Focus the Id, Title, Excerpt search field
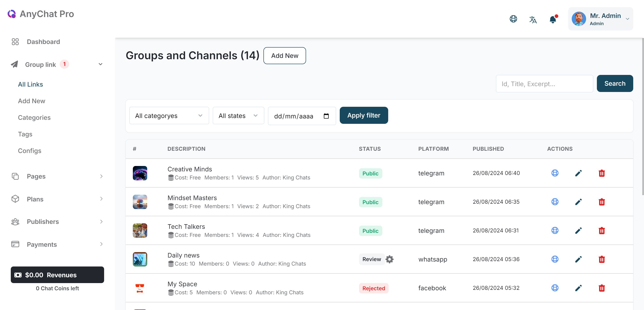The height and width of the screenshot is (310, 644). pos(544,84)
